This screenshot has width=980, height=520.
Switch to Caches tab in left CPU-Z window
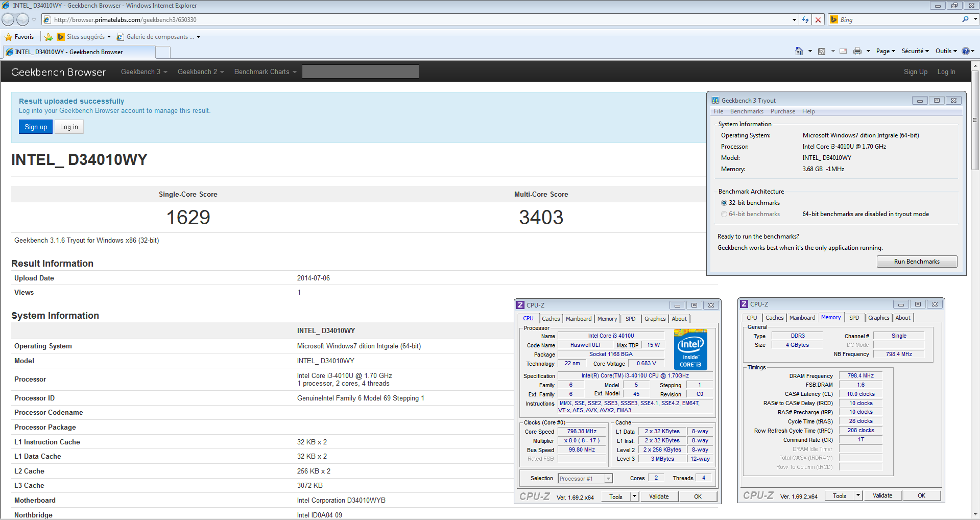(551, 319)
